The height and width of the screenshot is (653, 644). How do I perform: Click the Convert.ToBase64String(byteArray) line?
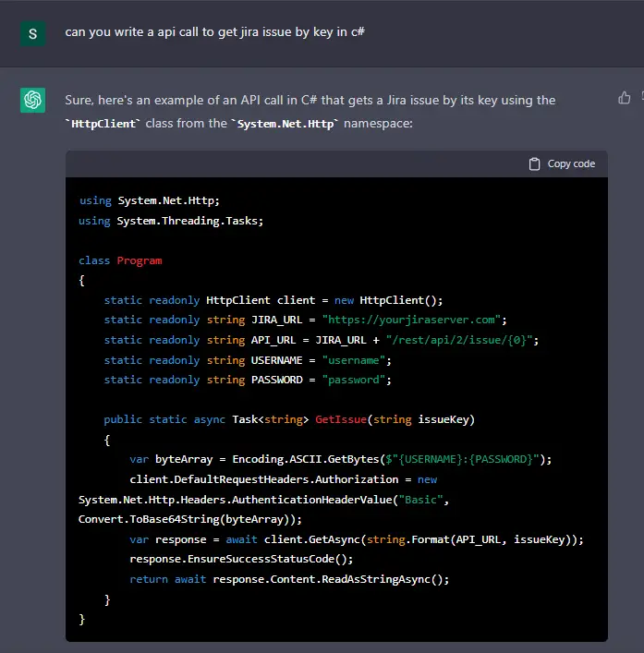pyautogui.click(x=190, y=519)
